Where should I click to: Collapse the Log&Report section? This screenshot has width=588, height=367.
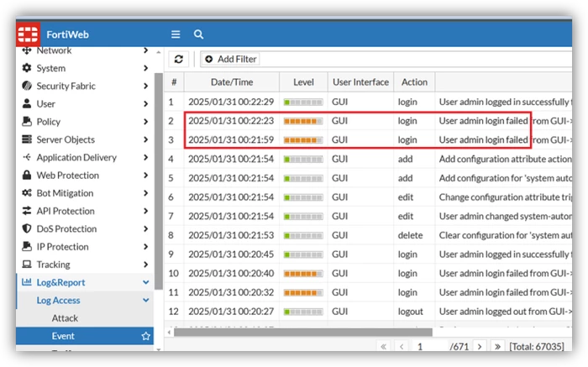(x=146, y=282)
